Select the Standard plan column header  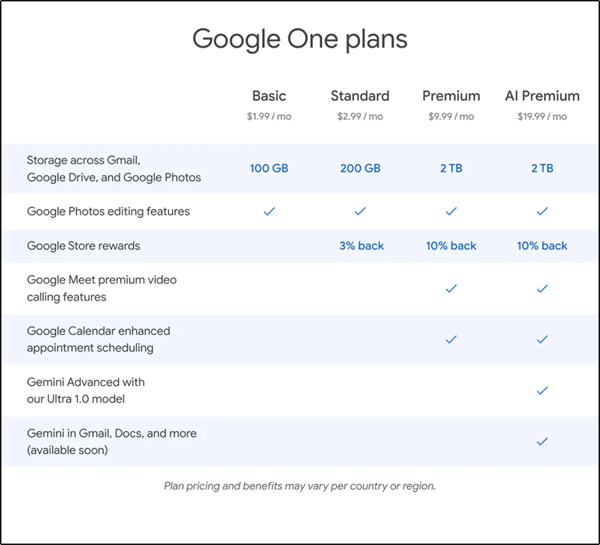point(360,96)
